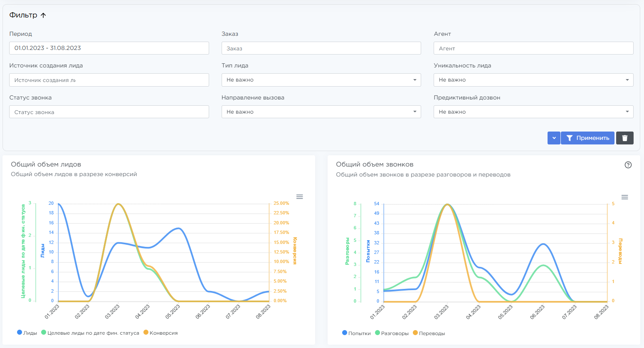Viewport: 644px width, 348px height.
Task: Toggle the Конверсия series in legend
Action: click(x=160, y=333)
